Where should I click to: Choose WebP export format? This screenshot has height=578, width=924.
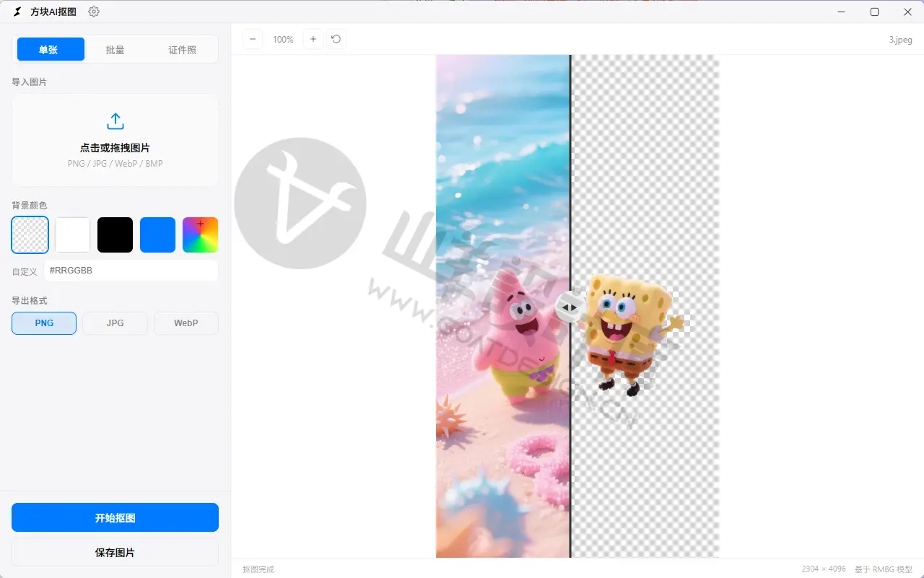[186, 323]
